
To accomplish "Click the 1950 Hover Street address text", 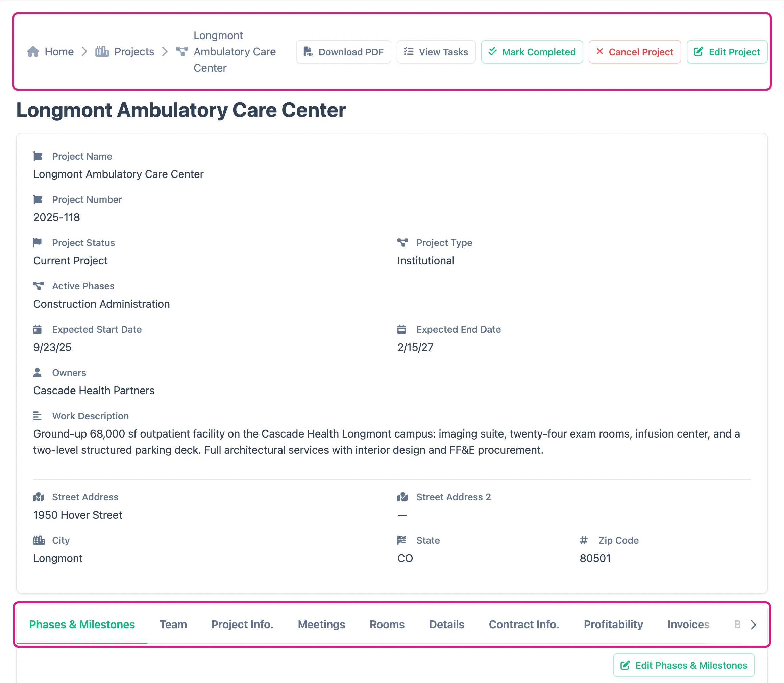I will pyautogui.click(x=78, y=515).
